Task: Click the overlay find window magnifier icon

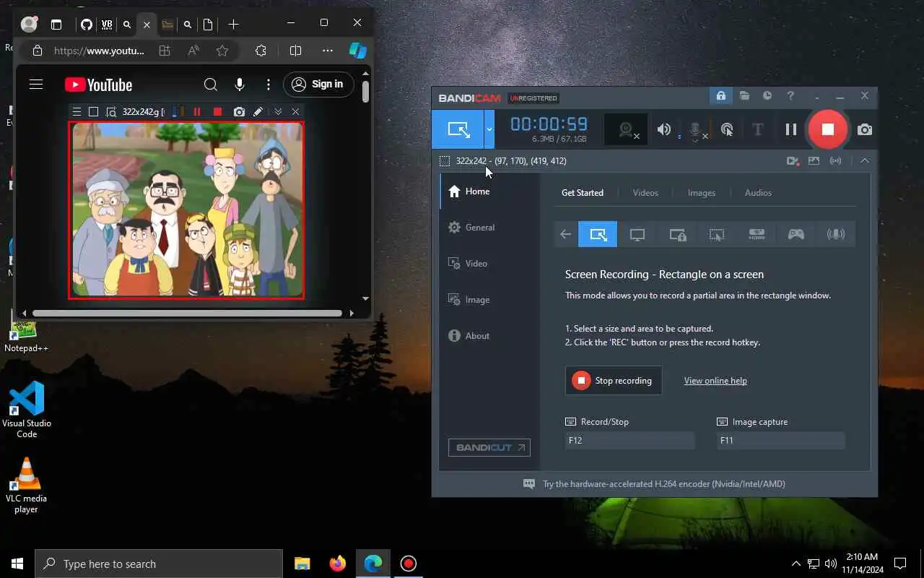Action: coord(111,112)
